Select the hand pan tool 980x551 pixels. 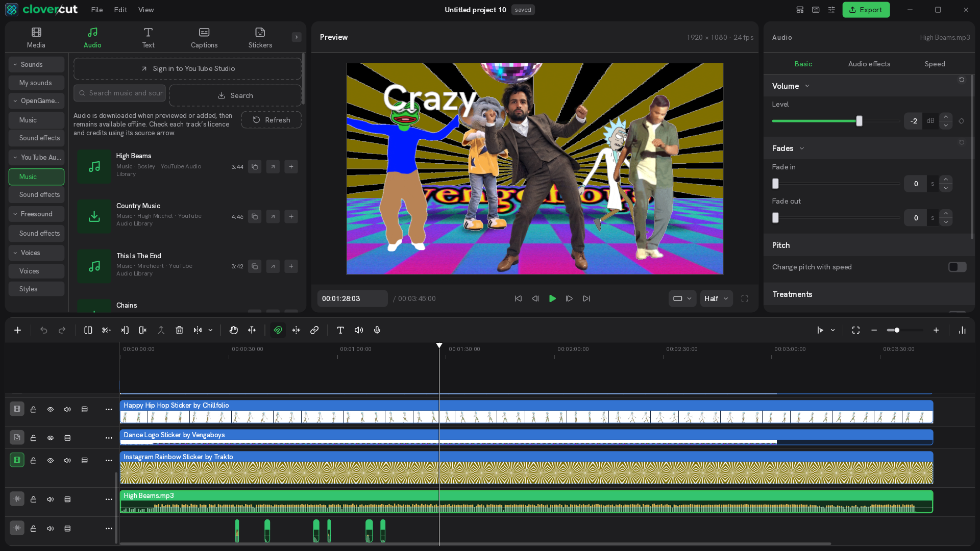point(233,330)
